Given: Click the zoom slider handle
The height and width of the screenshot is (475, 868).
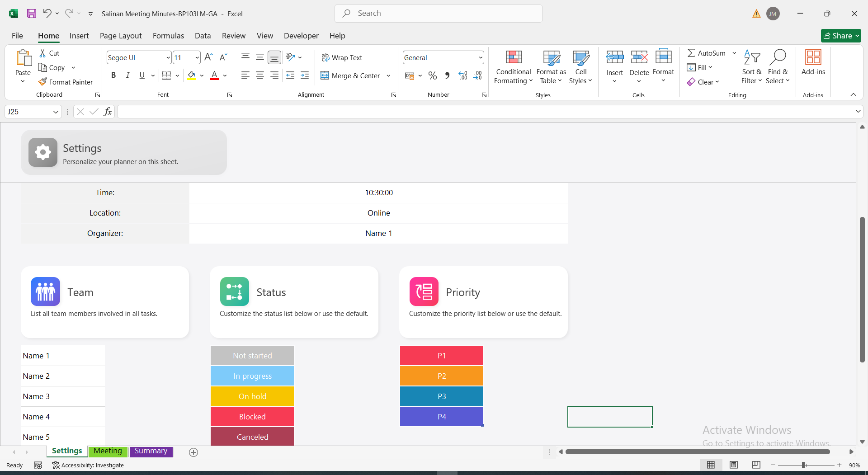Looking at the screenshot, I should (x=804, y=465).
